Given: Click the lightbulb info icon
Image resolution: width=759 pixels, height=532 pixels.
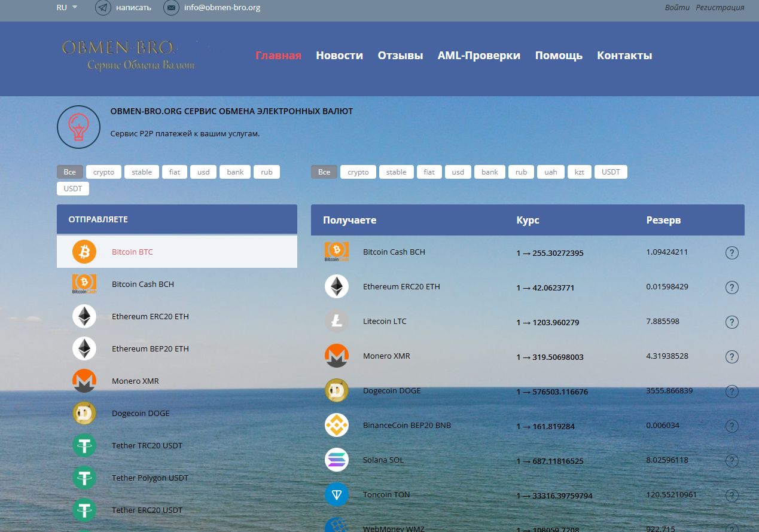Looking at the screenshot, I should pyautogui.click(x=78, y=127).
